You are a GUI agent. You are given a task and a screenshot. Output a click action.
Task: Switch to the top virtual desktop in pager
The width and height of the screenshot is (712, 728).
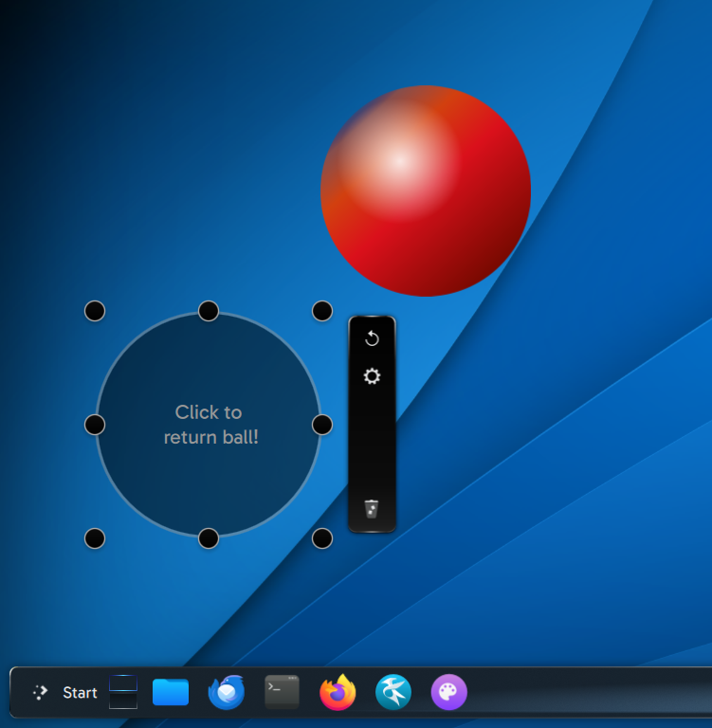(124, 683)
